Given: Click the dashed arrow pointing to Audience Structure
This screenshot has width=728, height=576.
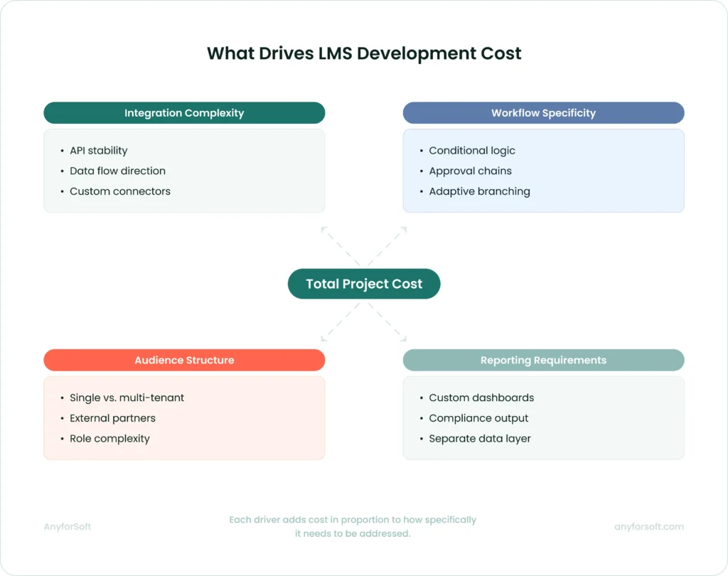Looking at the screenshot, I should 334,328.
